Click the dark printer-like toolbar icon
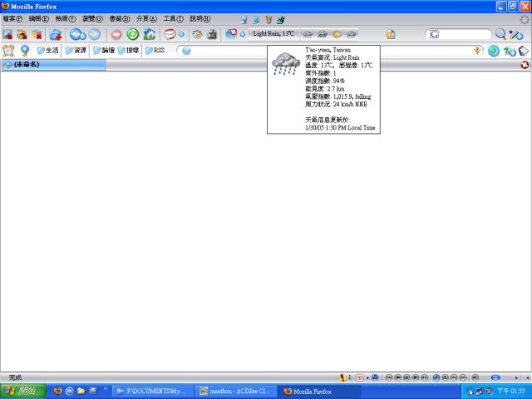 [x=212, y=35]
